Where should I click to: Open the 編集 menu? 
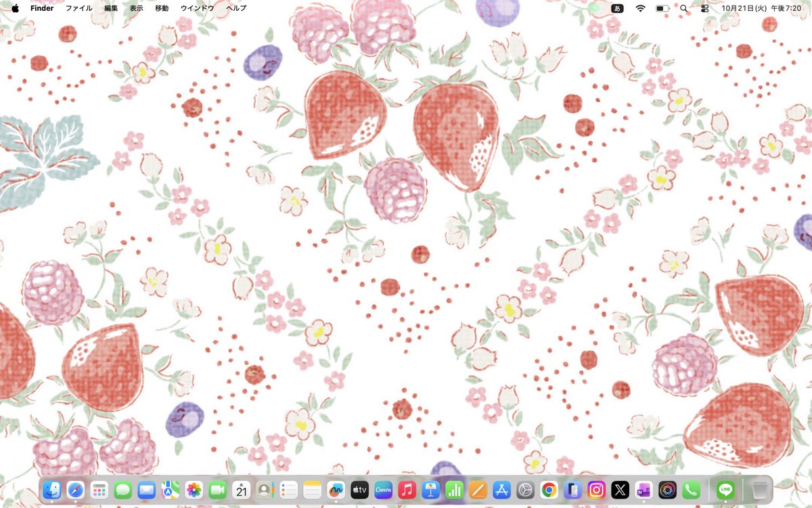[x=111, y=8]
